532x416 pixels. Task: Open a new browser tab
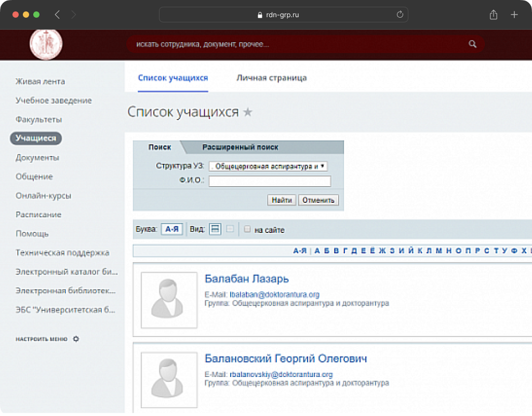click(514, 15)
